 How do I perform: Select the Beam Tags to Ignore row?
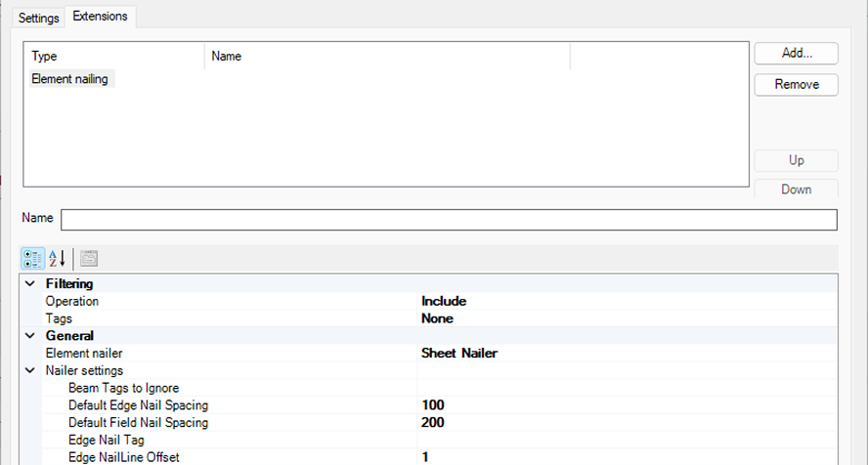(440, 388)
